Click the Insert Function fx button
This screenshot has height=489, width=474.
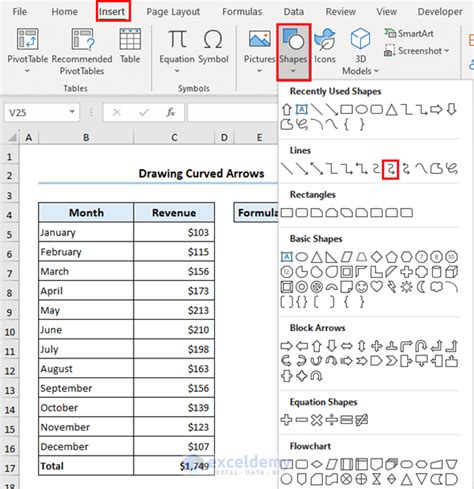171,112
